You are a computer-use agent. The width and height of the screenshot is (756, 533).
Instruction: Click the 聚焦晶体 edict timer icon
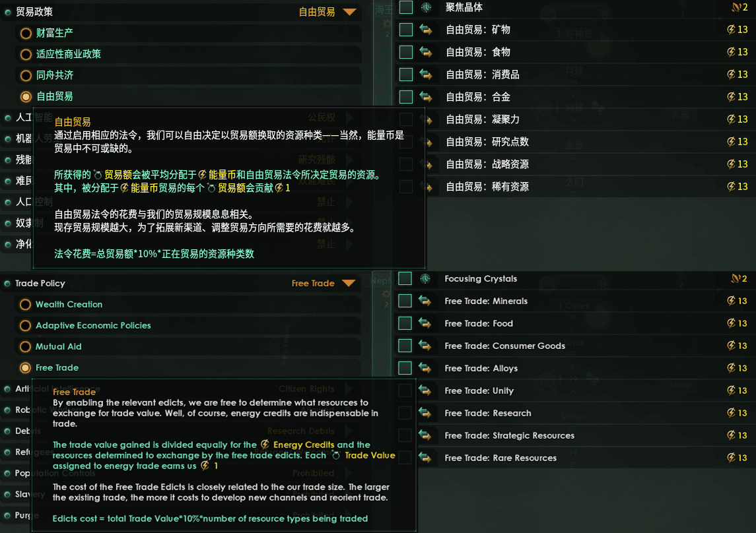[426, 7]
